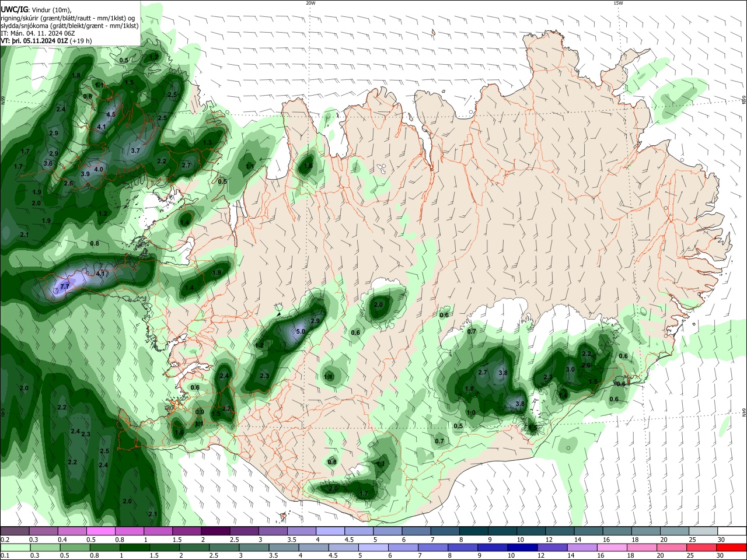Click the 5.0 precipitation value on the map
The width and height of the screenshot is (747, 560).
pos(301,331)
